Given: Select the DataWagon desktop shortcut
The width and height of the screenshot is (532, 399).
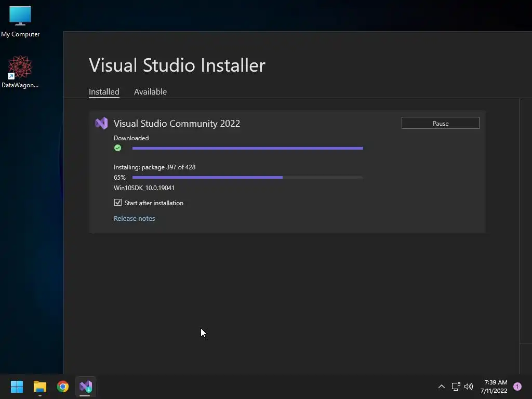Looking at the screenshot, I should pyautogui.click(x=20, y=72).
